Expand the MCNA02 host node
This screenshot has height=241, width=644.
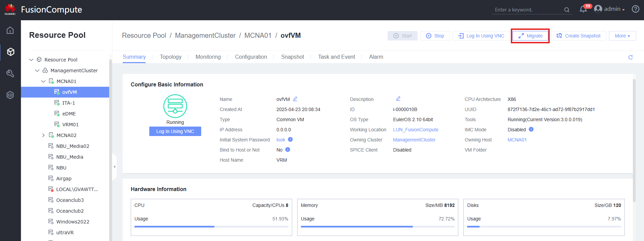click(43, 135)
